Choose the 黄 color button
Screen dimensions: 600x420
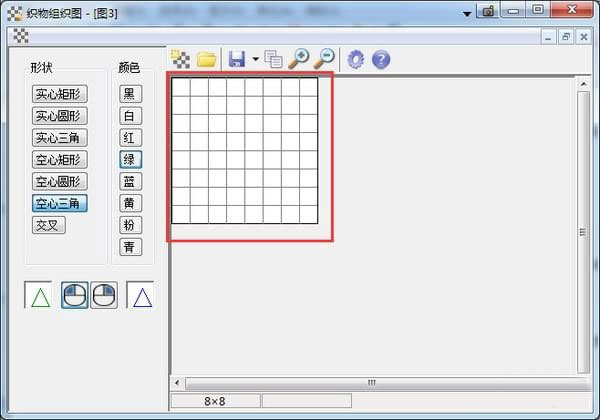click(x=130, y=203)
